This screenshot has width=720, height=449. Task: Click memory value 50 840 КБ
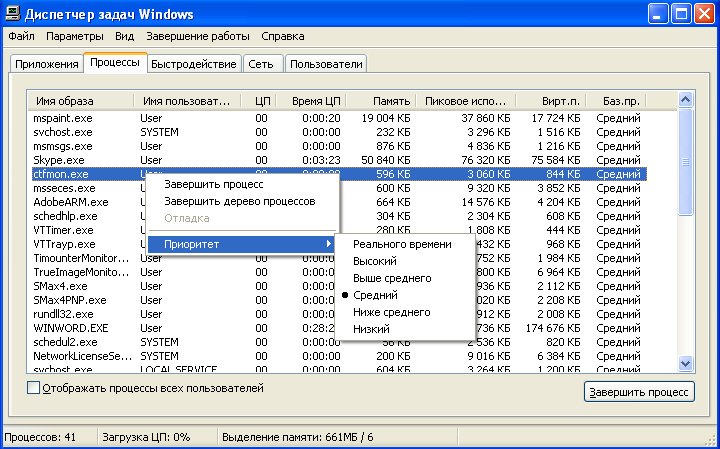[386, 160]
